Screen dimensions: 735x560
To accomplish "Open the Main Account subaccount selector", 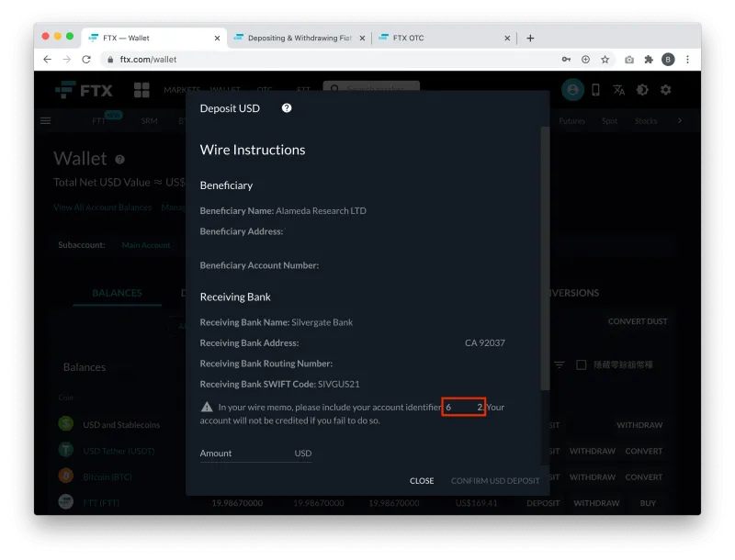I will (x=146, y=245).
